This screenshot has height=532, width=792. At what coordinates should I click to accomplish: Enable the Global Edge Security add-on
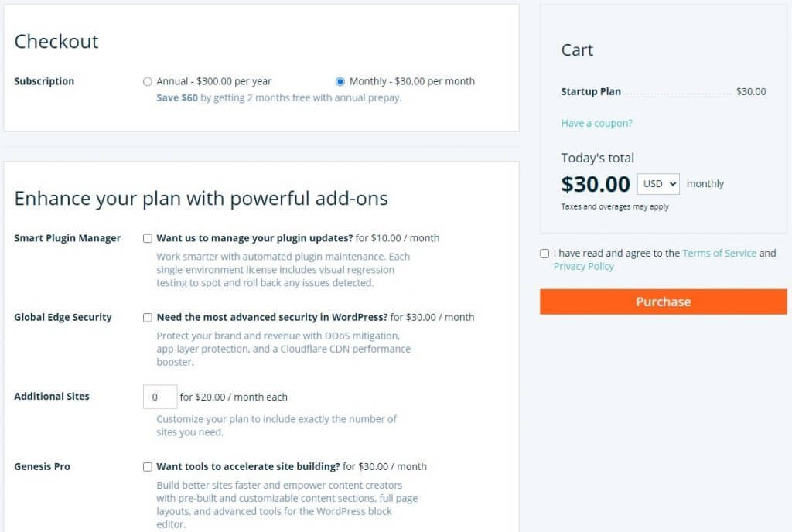(x=146, y=317)
